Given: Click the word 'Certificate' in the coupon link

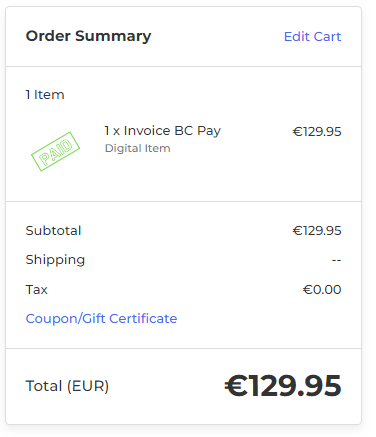Looking at the screenshot, I should click(x=143, y=319).
